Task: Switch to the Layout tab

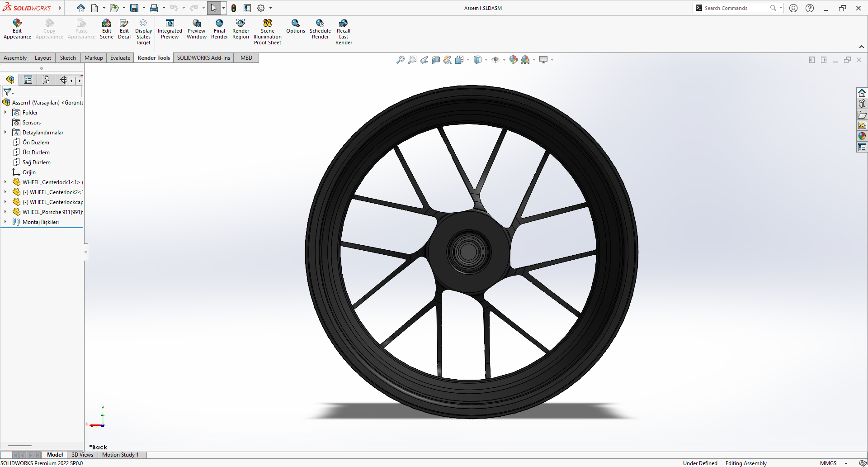Action: click(43, 58)
